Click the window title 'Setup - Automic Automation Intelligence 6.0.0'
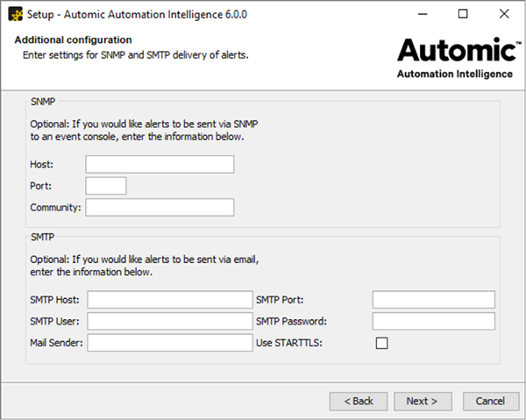Image resolution: width=526 pixels, height=420 pixels. (x=137, y=15)
